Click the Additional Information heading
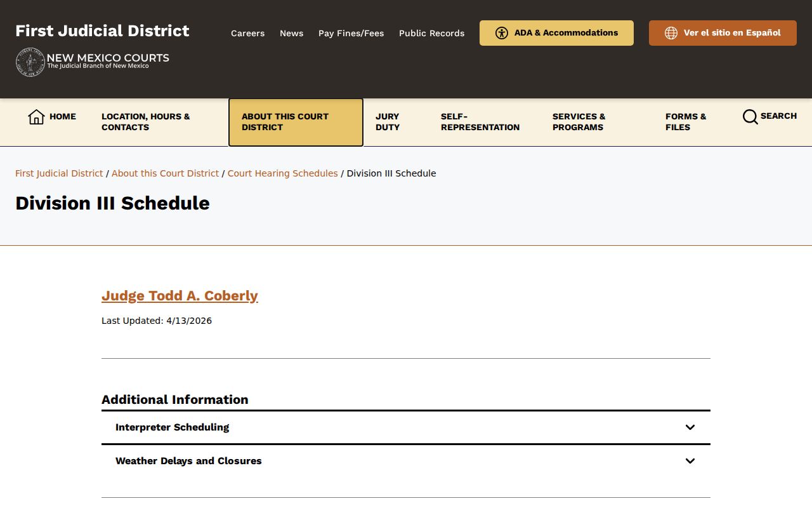The image size is (812, 508). (175, 399)
